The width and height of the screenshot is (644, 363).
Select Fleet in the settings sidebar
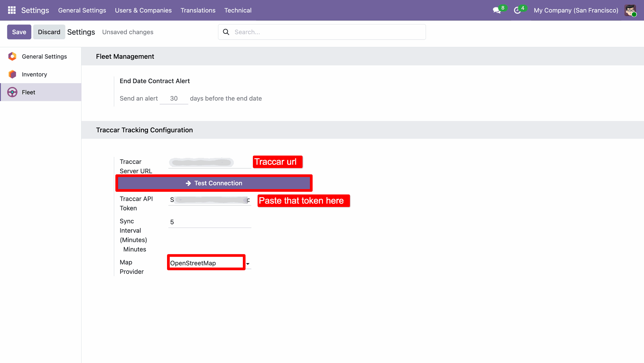tap(41, 92)
